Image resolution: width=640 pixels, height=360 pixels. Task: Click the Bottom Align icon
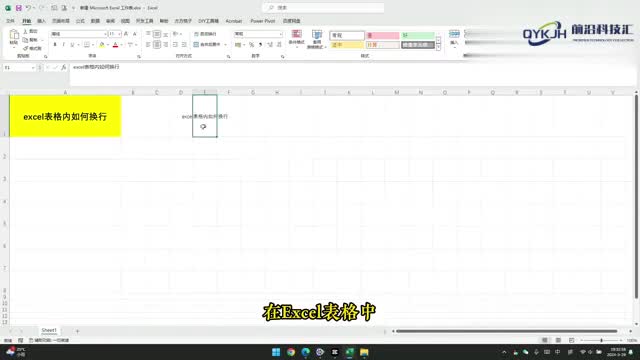pos(166,34)
